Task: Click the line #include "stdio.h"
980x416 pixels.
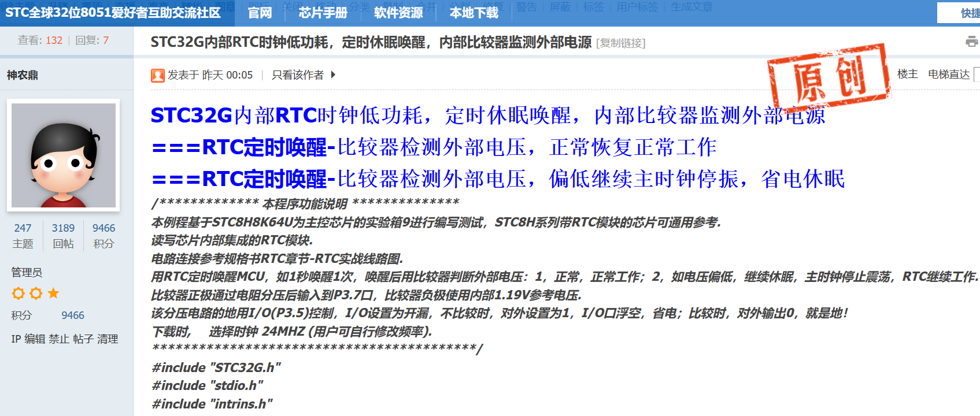Action: click(x=208, y=385)
